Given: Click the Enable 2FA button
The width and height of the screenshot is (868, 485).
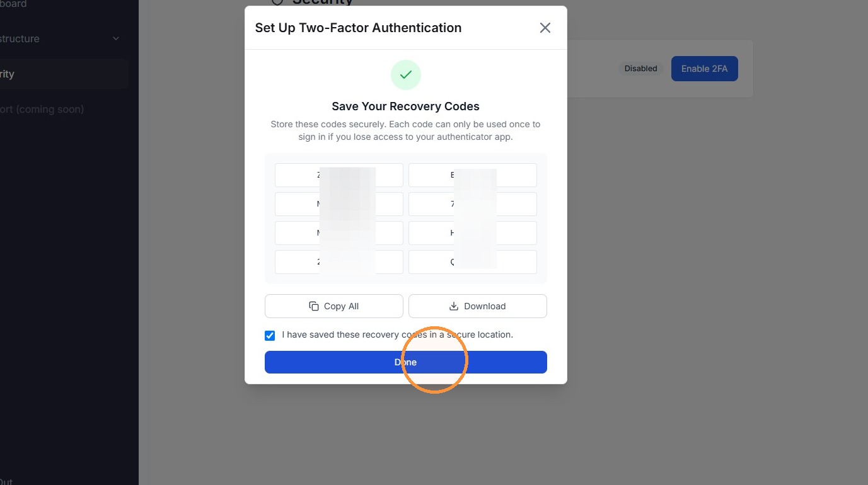Looking at the screenshot, I should (705, 69).
